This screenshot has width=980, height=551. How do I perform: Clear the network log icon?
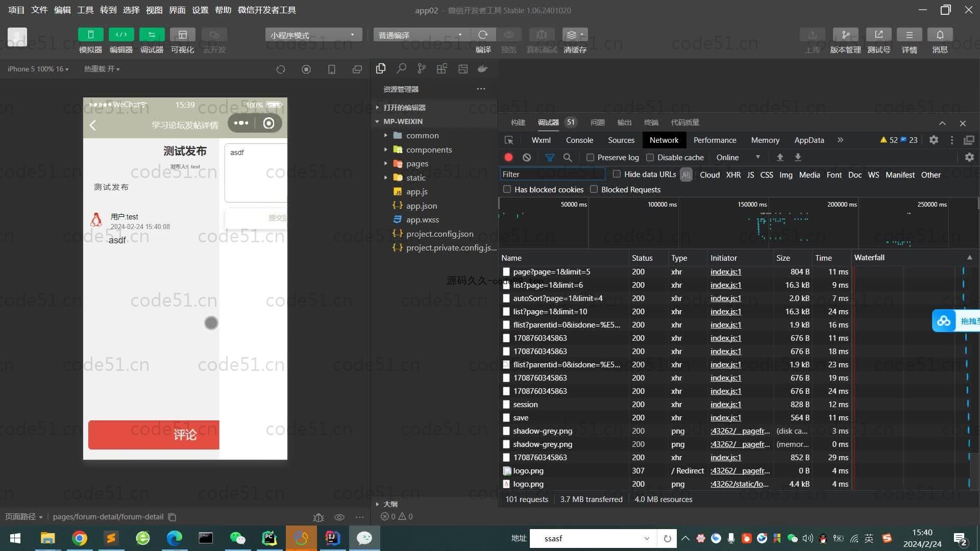coord(527,158)
